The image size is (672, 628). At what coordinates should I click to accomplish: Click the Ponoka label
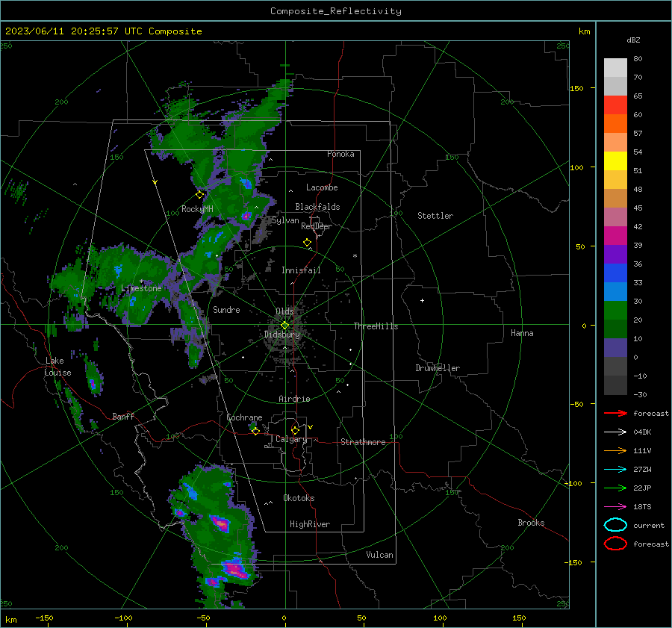coord(340,154)
